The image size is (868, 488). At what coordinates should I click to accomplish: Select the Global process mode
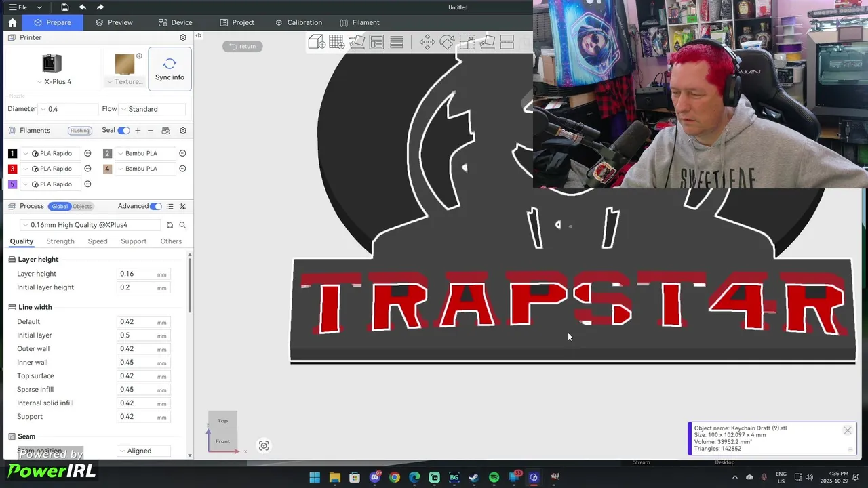pos(60,206)
